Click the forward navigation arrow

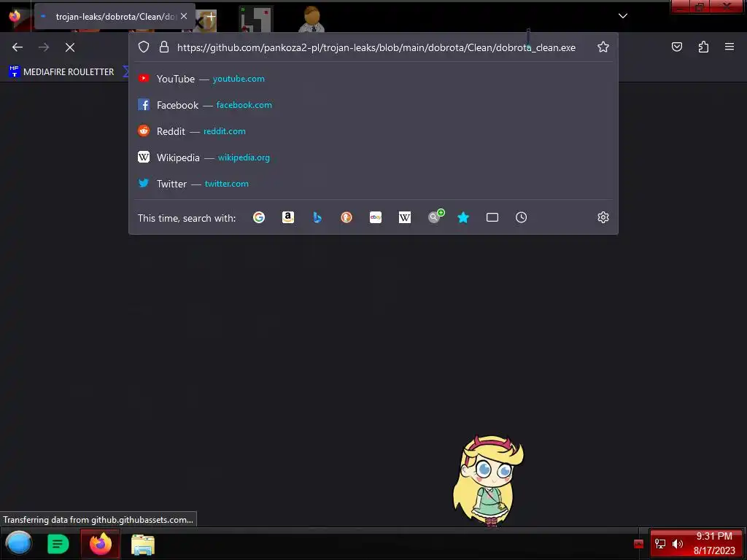coord(44,47)
